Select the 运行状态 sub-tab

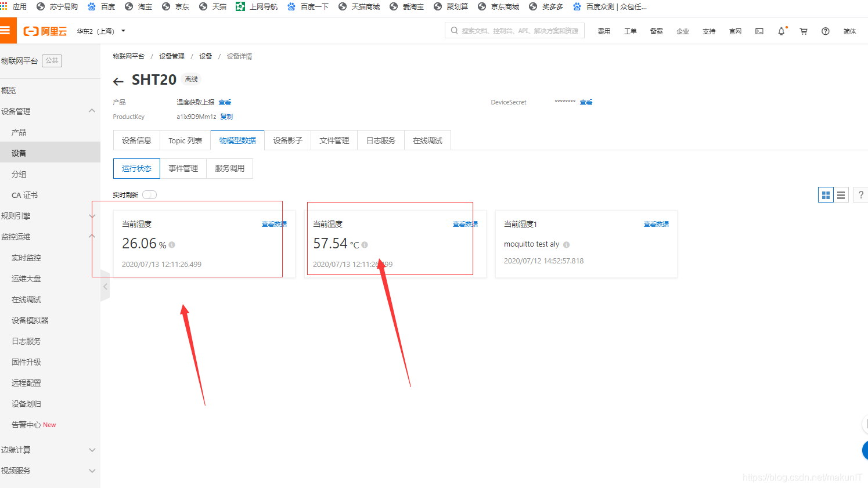coord(136,168)
